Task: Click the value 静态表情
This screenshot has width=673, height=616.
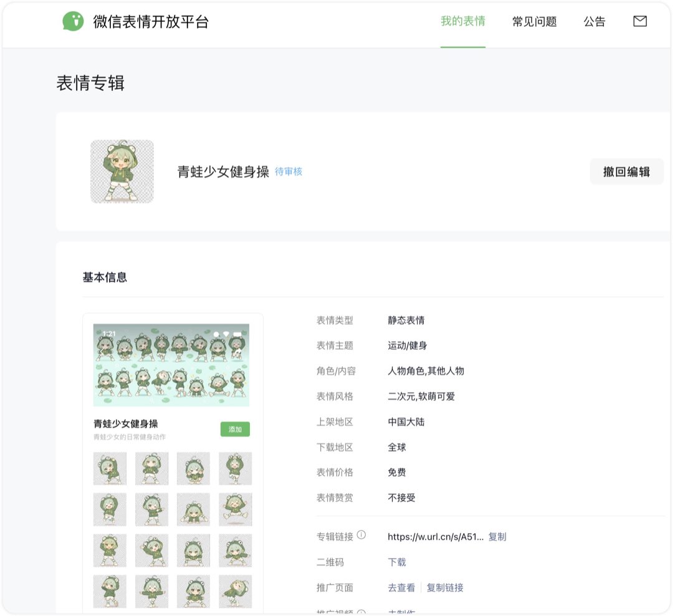Action: tap(406, 320)
